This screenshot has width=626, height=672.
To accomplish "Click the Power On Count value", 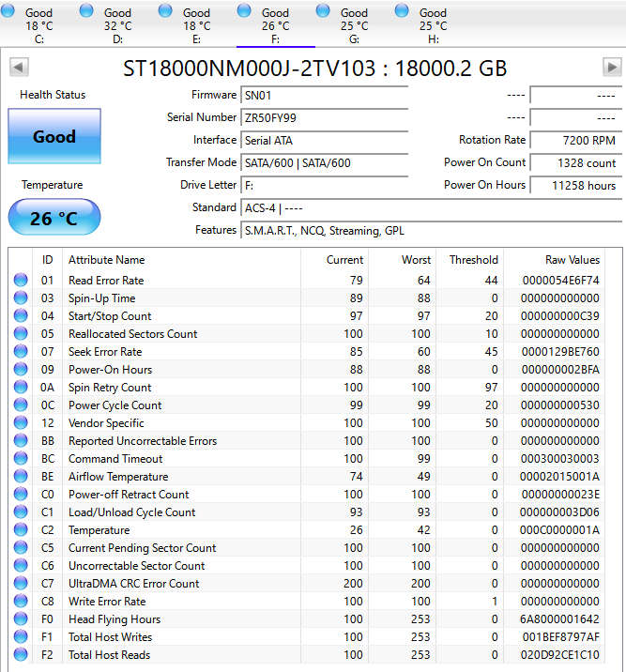I will [x=576, y=163].
